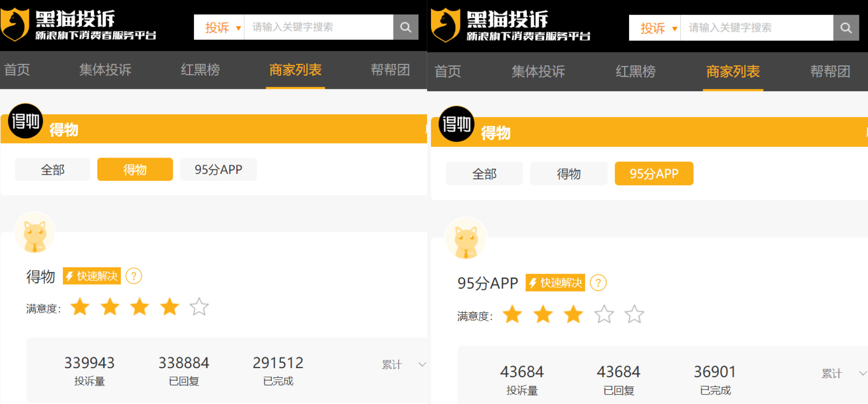Select the 95分APP filter tab in left page
Viewport: 868px width, 404px height.
pyautogui.click(x=219, y=169)
